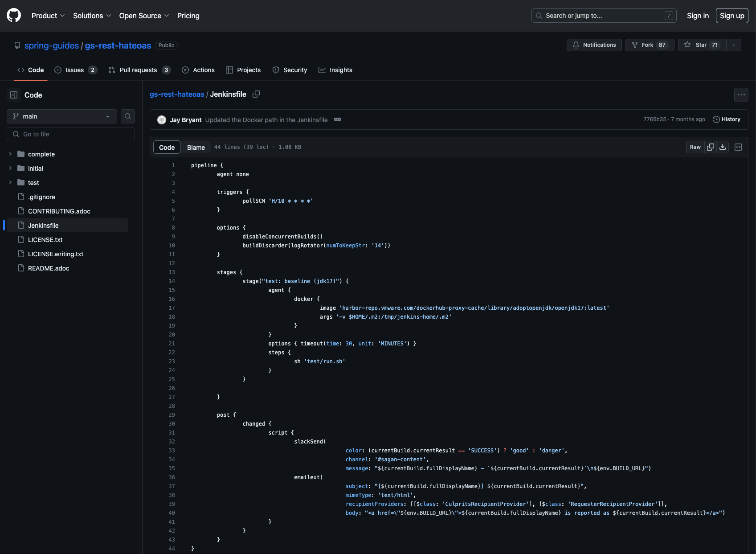756x554 pixels.
Task: Open the Product menu
Action: (x=48, y=16)
